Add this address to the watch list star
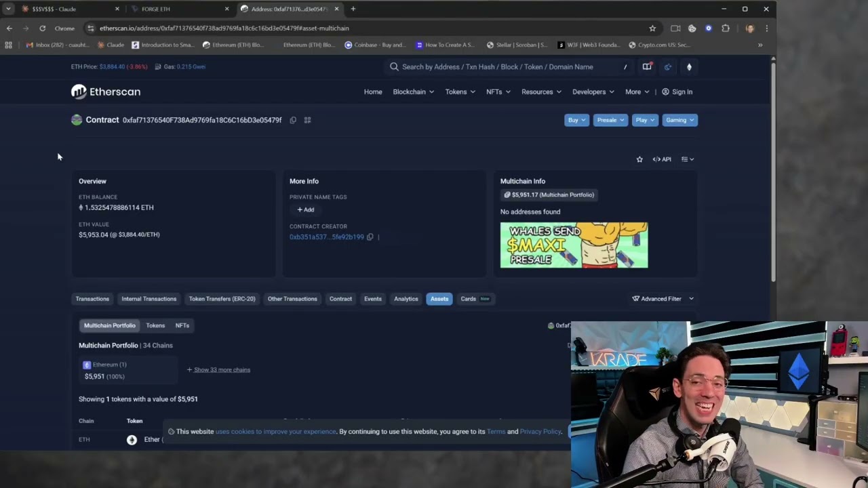Image resolution: width=868 pixels, height=488 pixels. pyautogui.click(x=639, y=159)
